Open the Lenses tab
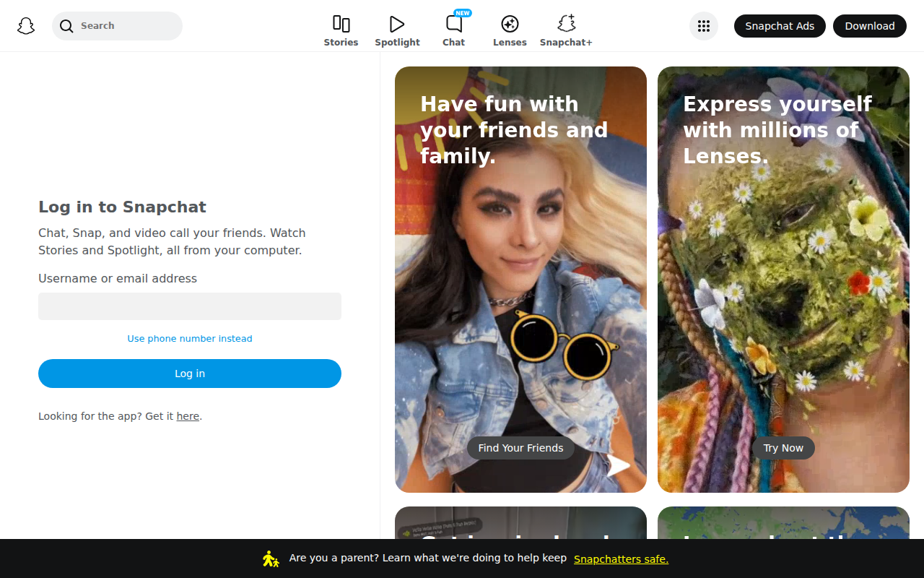Viewport: 924px width, 578px height. (x=510, y=31)
